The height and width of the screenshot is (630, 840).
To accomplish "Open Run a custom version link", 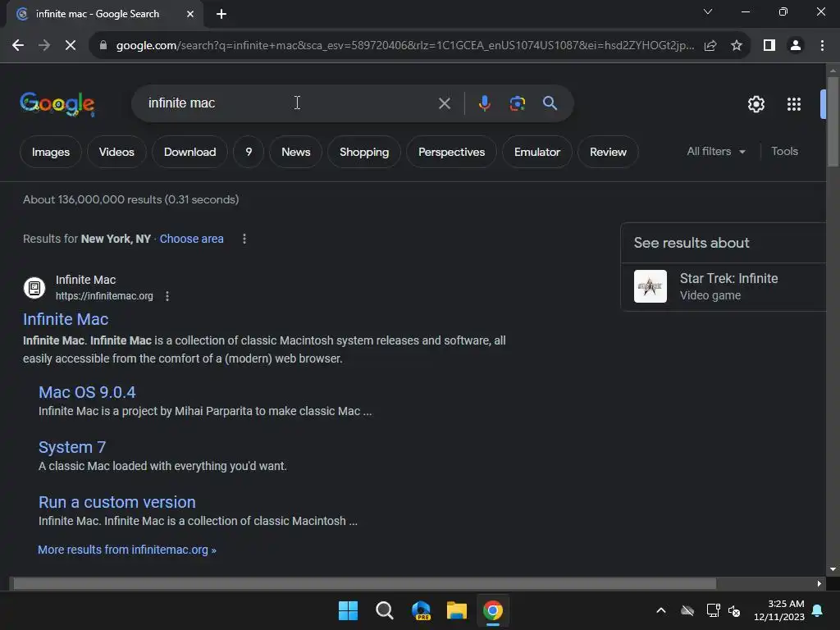I will [x=116, y=503].
